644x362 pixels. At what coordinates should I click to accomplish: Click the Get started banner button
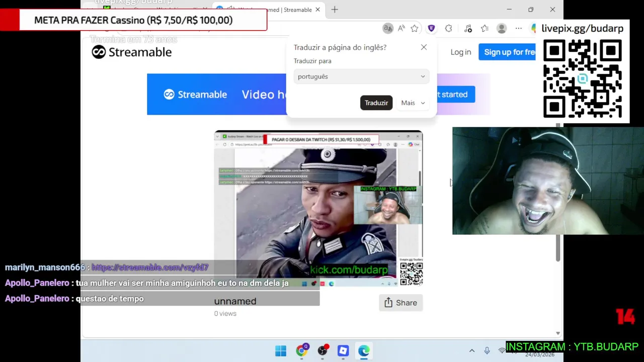point(455,95)
